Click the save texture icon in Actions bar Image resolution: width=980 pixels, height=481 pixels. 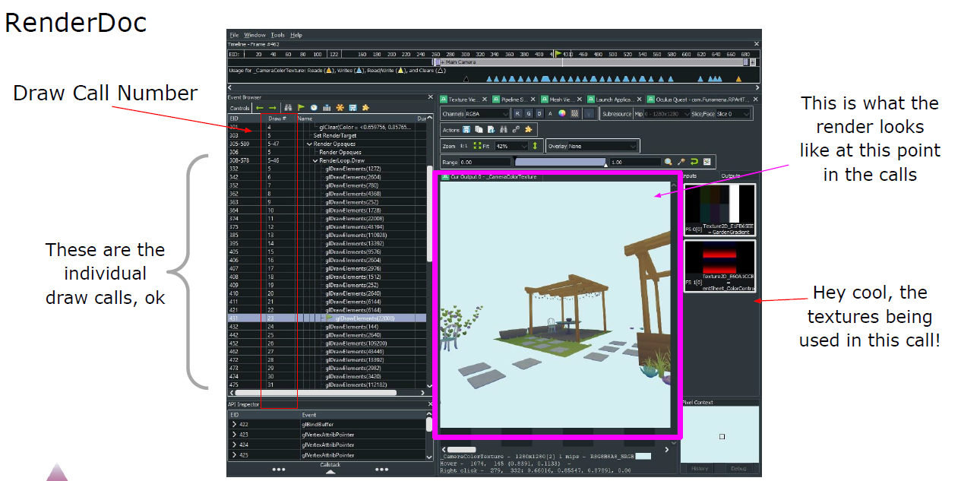466,130
